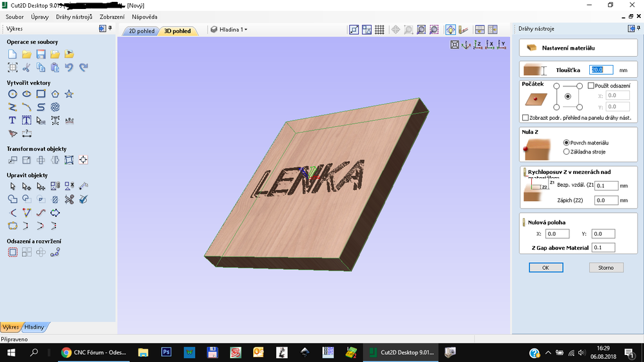This screenshot has width=644, height=362.
Task: Switch to the 2D pohled tab
Action: 141,31
